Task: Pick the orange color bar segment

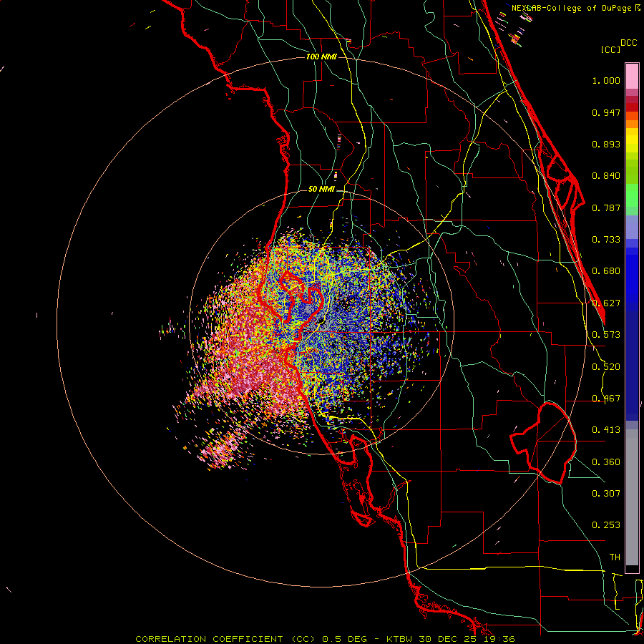Action: coord(632,124)
